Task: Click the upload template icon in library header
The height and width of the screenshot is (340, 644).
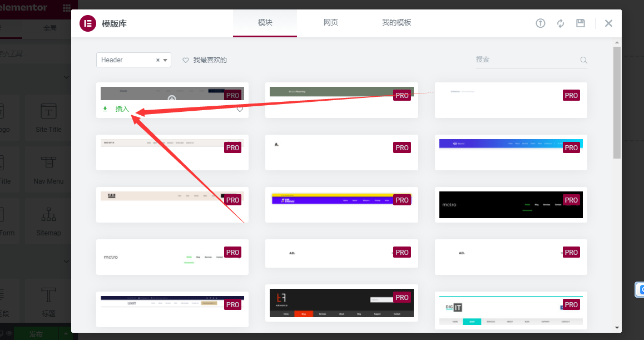Action: coord(540,23)
